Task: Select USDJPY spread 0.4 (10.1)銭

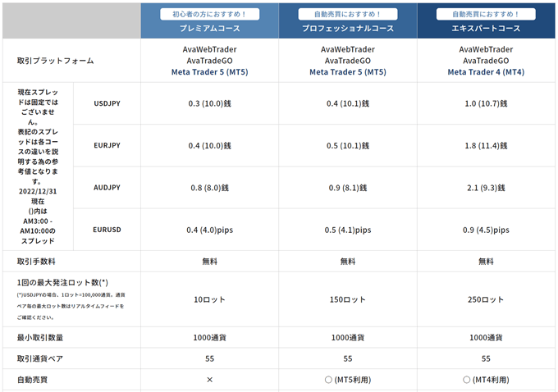Action: click(x=348, y=103)
